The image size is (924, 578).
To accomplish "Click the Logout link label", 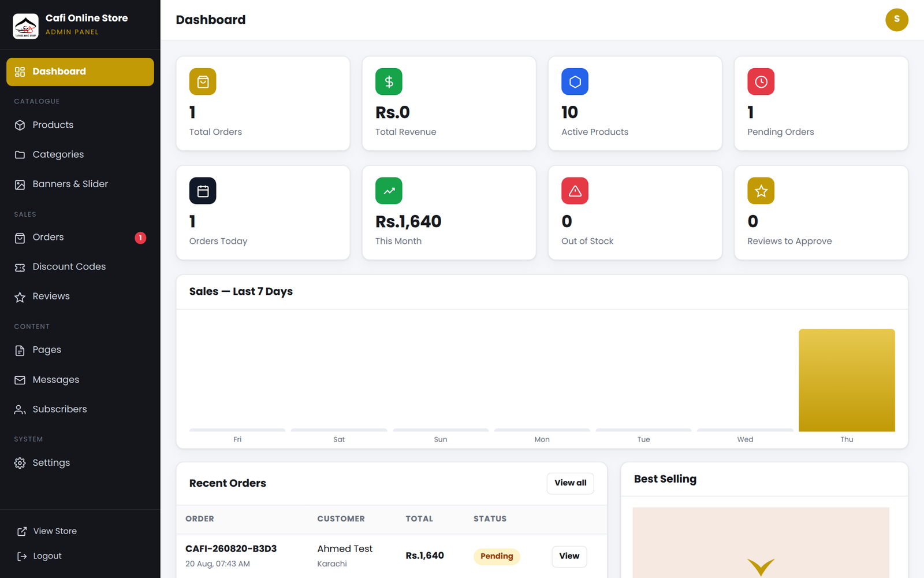I will [x=47, y=556].
